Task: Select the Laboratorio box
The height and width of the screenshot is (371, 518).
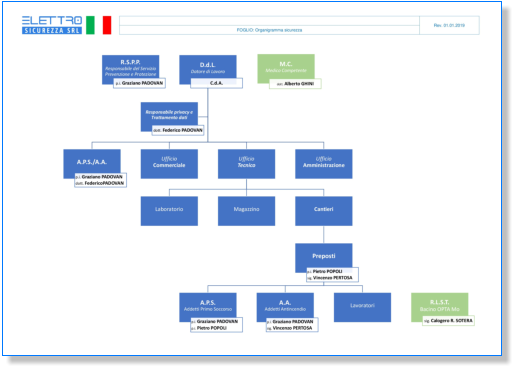Action: pos(169,211)
